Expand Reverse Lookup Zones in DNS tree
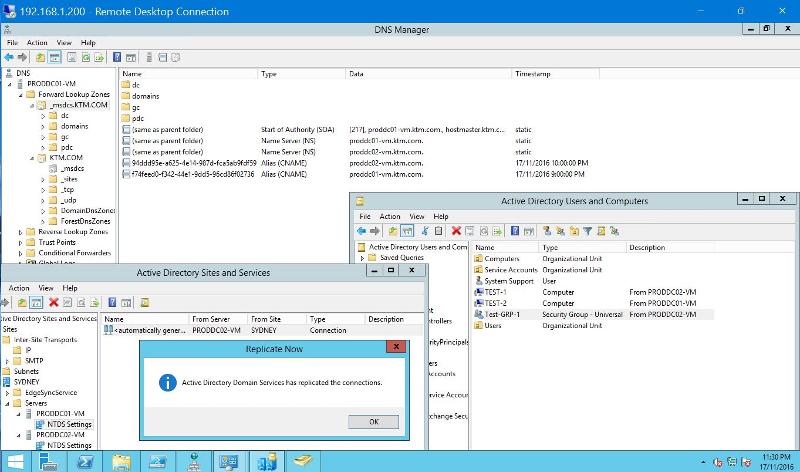This screenshot has height=472, width=800. [20, 232]
